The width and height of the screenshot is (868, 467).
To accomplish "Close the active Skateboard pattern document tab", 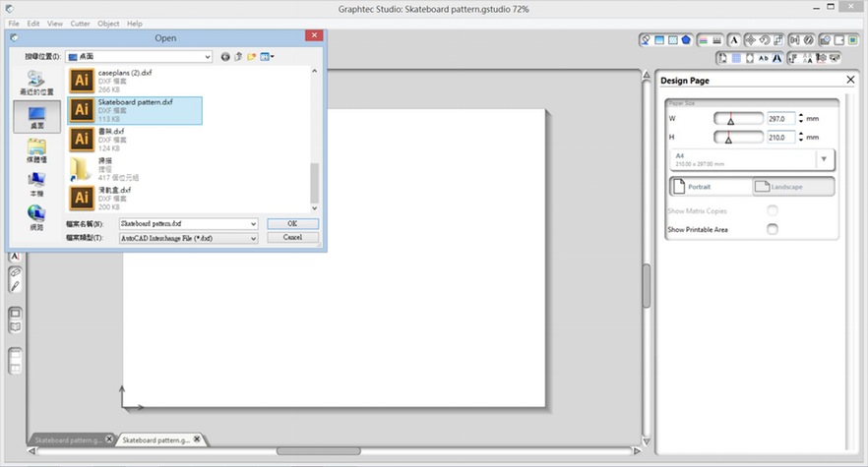I will [197, 439].
